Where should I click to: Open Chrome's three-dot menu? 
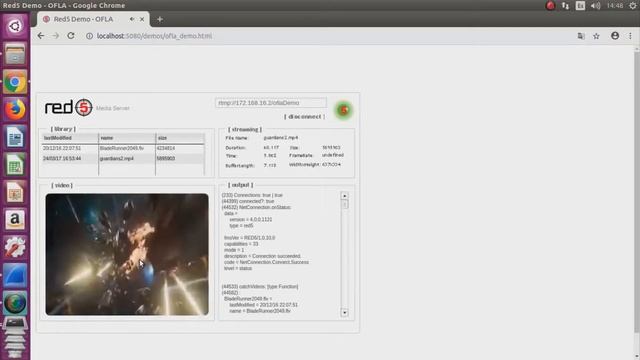coord(630,36)
